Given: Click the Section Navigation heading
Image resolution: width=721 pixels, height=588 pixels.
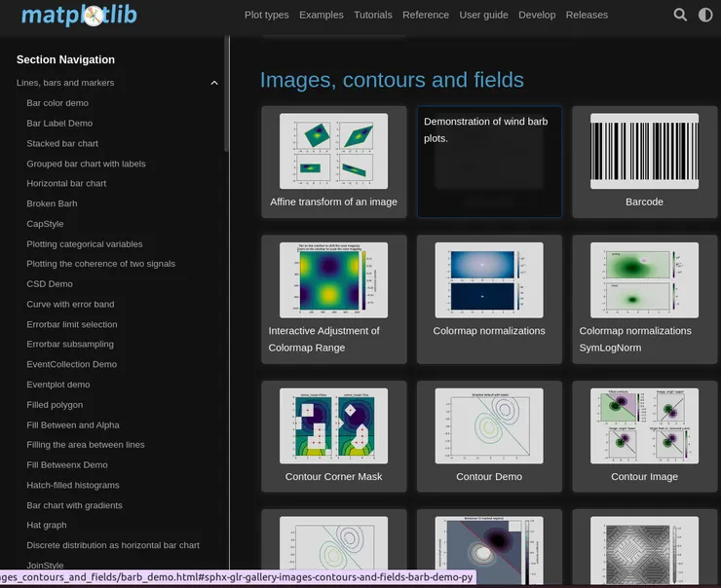Looking at the screenshot, I should pos(65,59).
